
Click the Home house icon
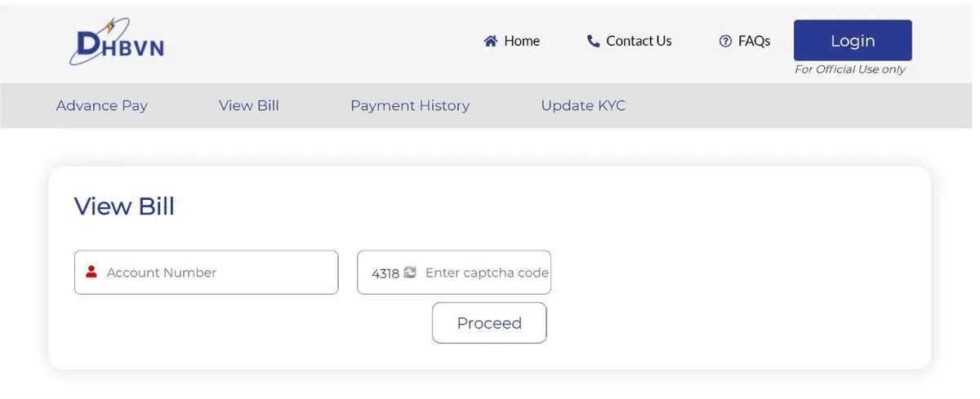pos(491,41)
